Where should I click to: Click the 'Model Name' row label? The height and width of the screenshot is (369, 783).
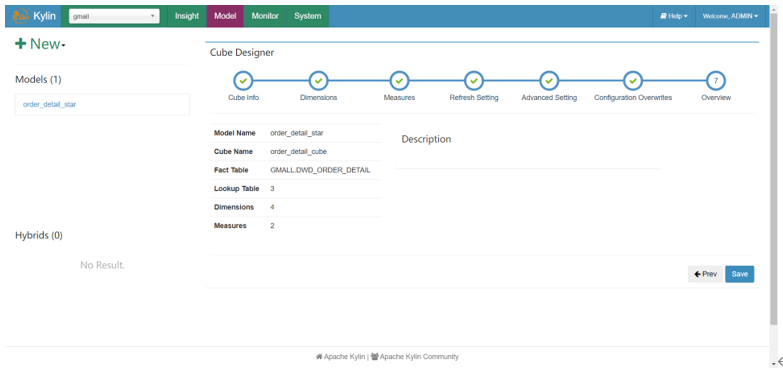(x=235, y=133)
